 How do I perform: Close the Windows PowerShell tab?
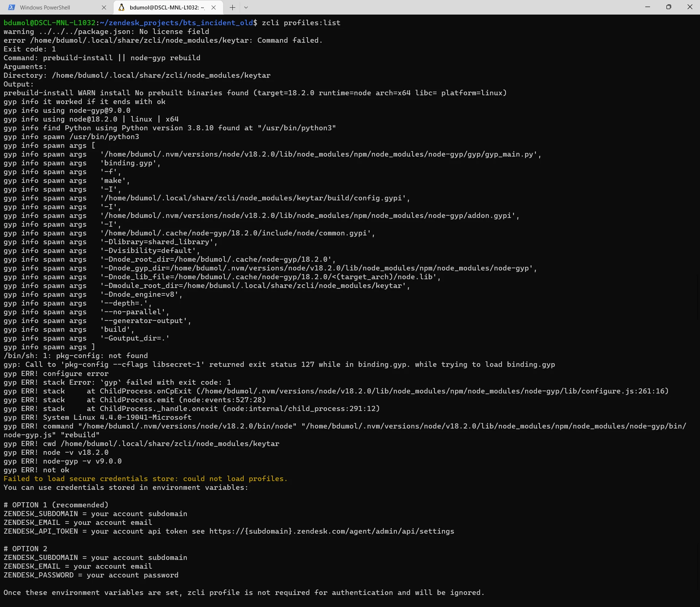click(104, 7)
